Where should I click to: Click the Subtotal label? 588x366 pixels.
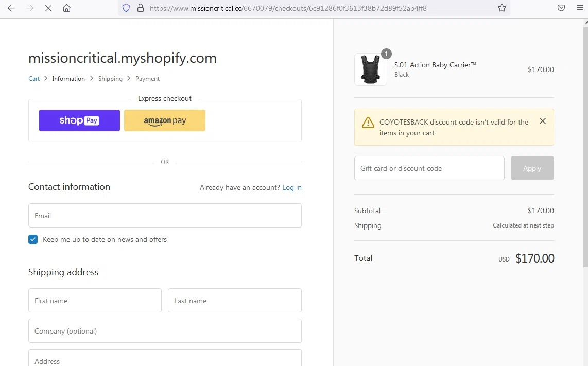[x=367, y=211]
